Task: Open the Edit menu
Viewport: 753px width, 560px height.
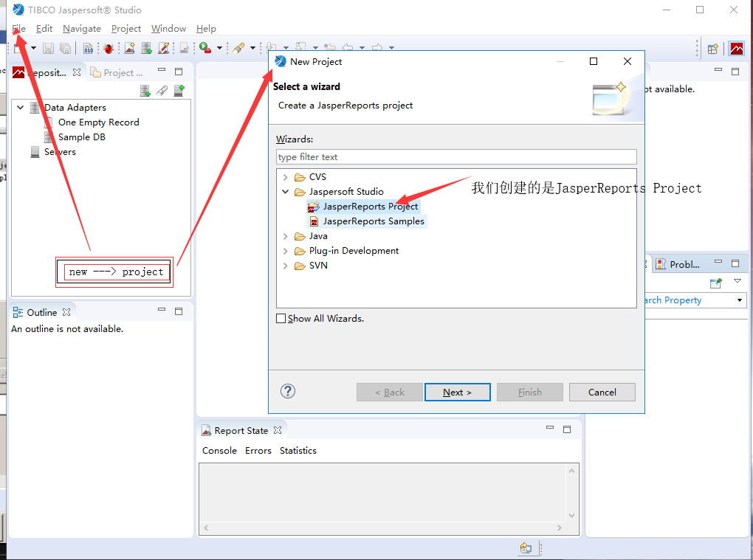Action: click(x=44, y=28)
